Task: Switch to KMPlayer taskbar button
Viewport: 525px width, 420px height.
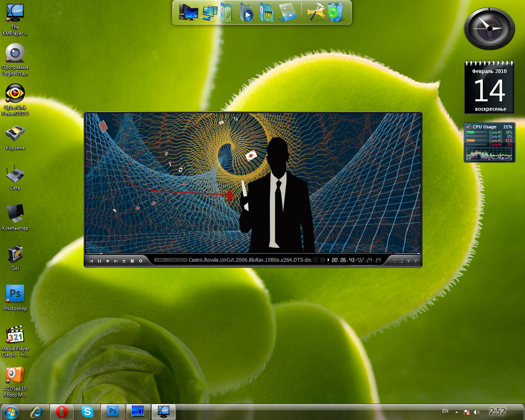Action: tap(163, 411)
